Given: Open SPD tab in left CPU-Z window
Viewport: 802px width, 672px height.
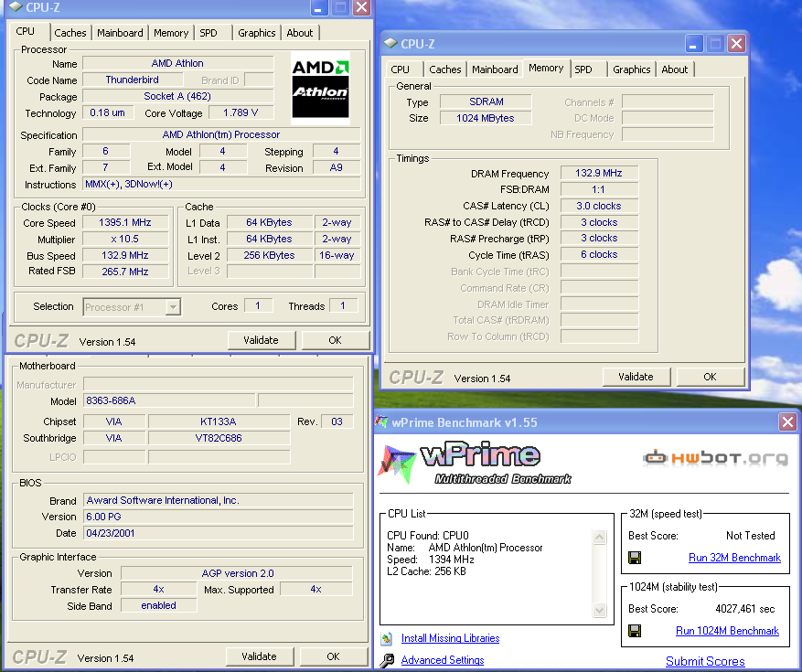Looking at the screenshot, I should pyautogui.click(x=209, y=33).
